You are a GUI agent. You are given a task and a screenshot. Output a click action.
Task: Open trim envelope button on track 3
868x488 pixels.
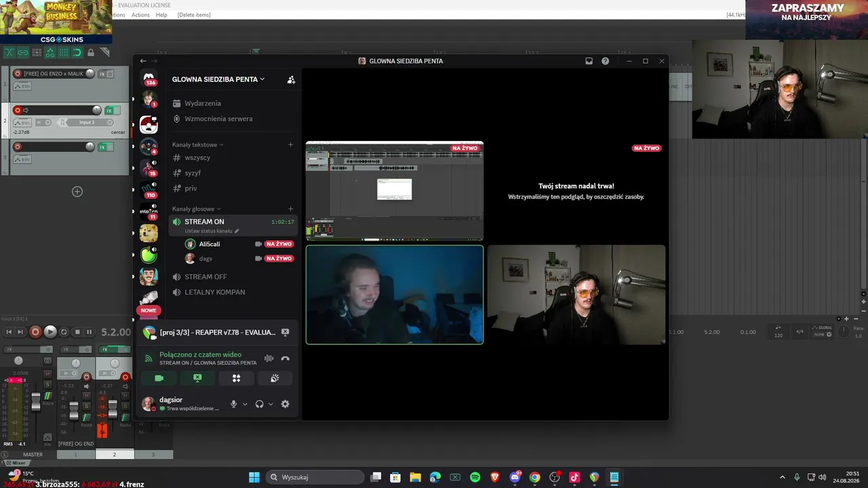click(22, 159)
